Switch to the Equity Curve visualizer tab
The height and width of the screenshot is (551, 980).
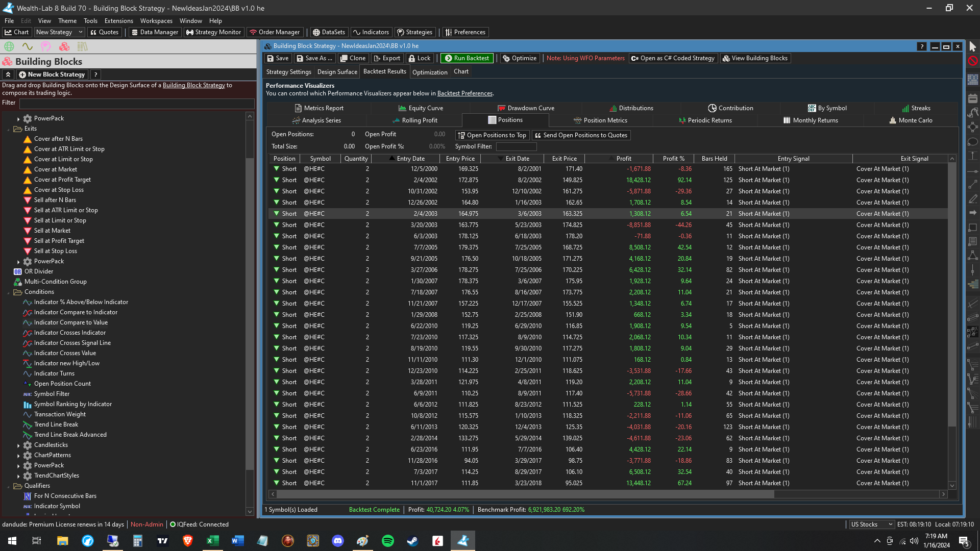tap(421, 108)
